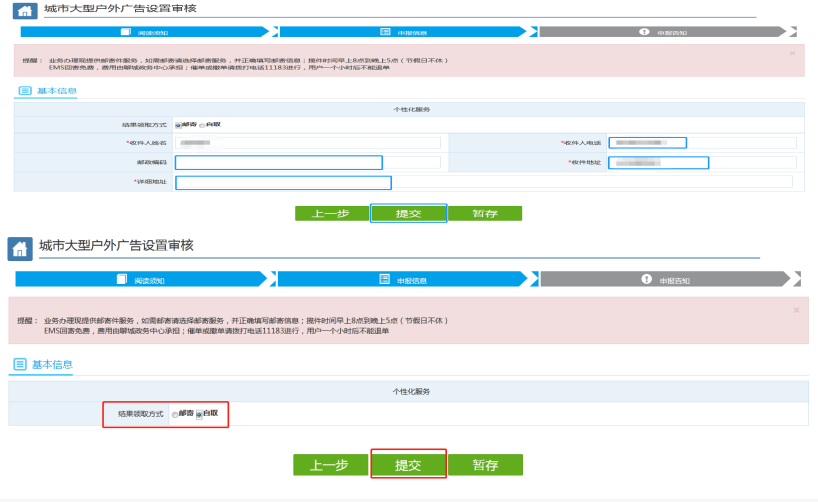Click the 基本信息 list icon in the lower form
Image resolution: width=818 pixels, height=502 pixels.
coord(21,365)
